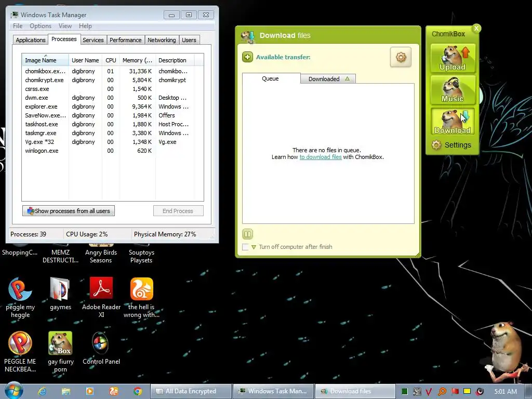Click the ChomikBox hamster Box desktop icon

pos(60,352)
